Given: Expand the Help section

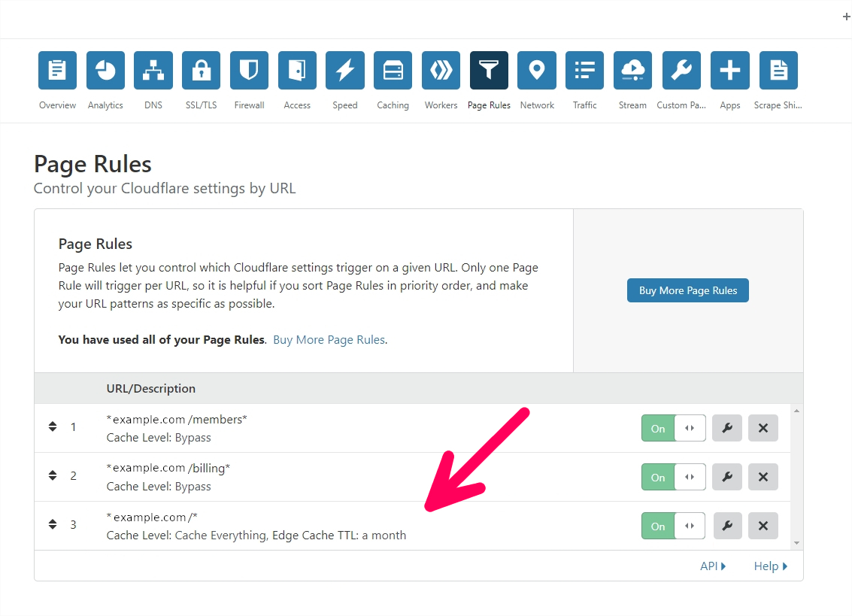Looking at the screenshot, I should [771, 566].
